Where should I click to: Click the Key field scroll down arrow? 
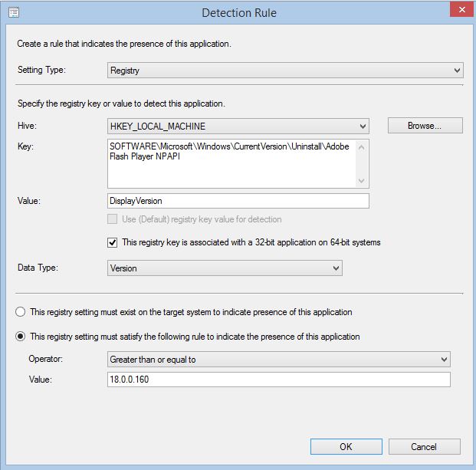pos(361,181)
